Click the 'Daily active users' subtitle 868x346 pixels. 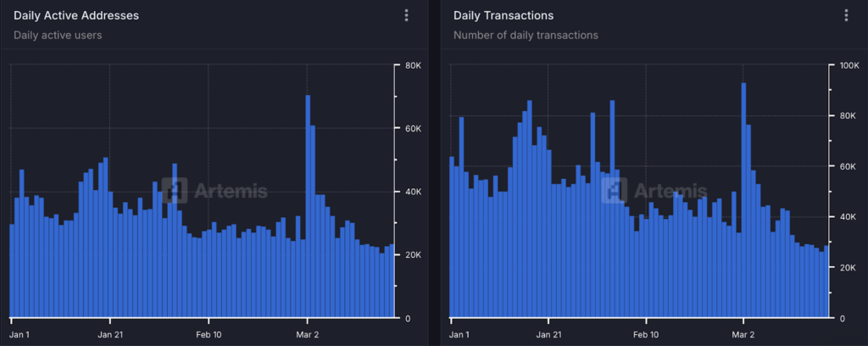click(x=58, y=36)
